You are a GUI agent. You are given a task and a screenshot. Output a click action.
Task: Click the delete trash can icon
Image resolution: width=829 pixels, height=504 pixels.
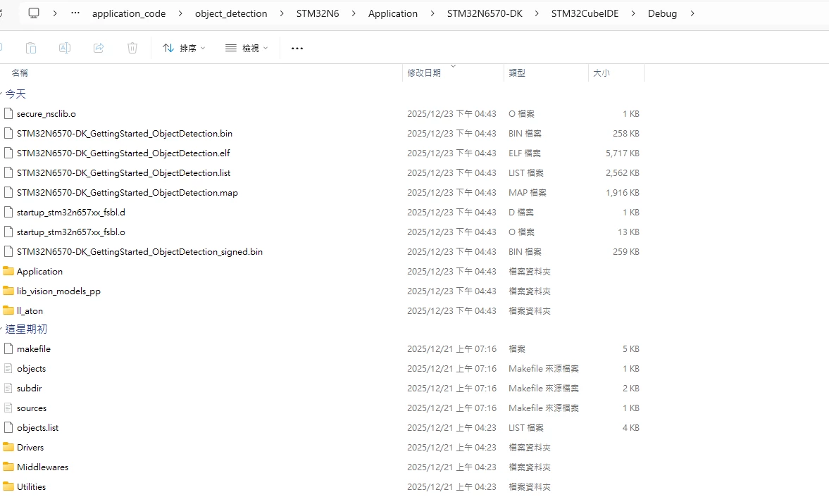click(x=132, y=48)
